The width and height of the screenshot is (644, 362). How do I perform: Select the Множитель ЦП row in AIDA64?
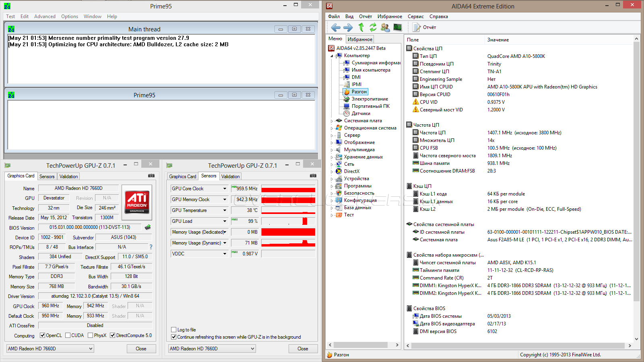[519, 140]
